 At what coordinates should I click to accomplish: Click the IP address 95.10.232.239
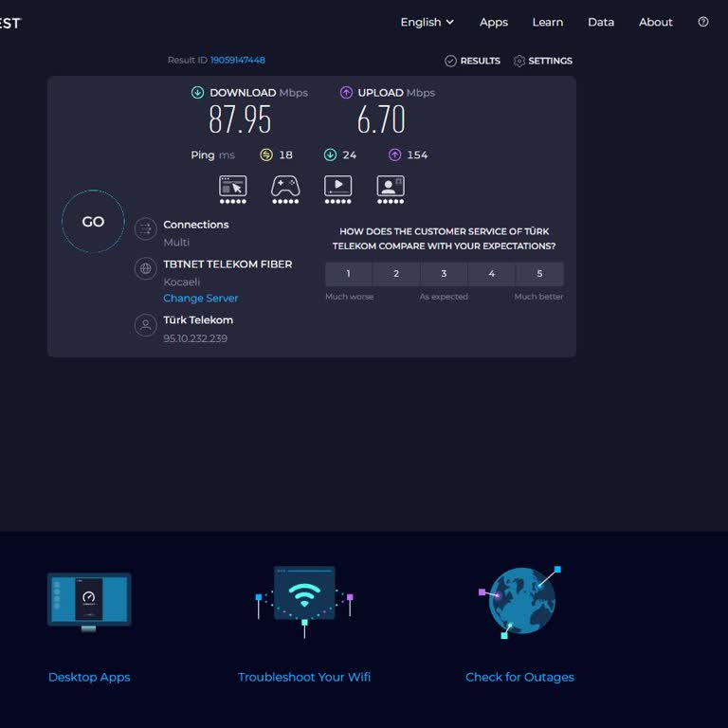click(195, 338)
